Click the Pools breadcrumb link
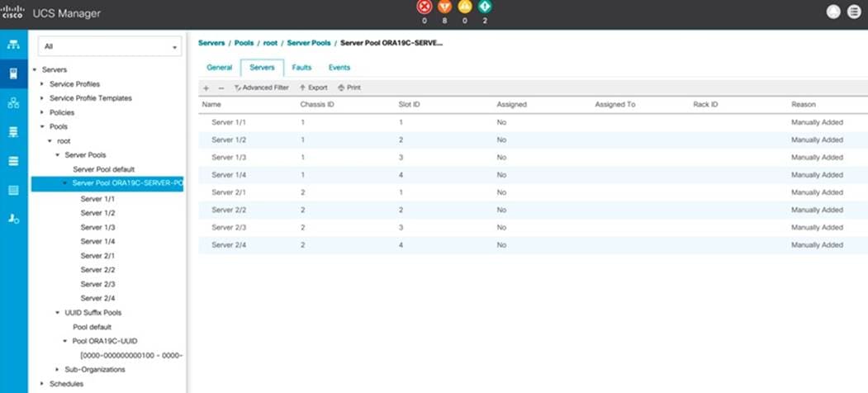868x393 pixels. coord(244,43)
